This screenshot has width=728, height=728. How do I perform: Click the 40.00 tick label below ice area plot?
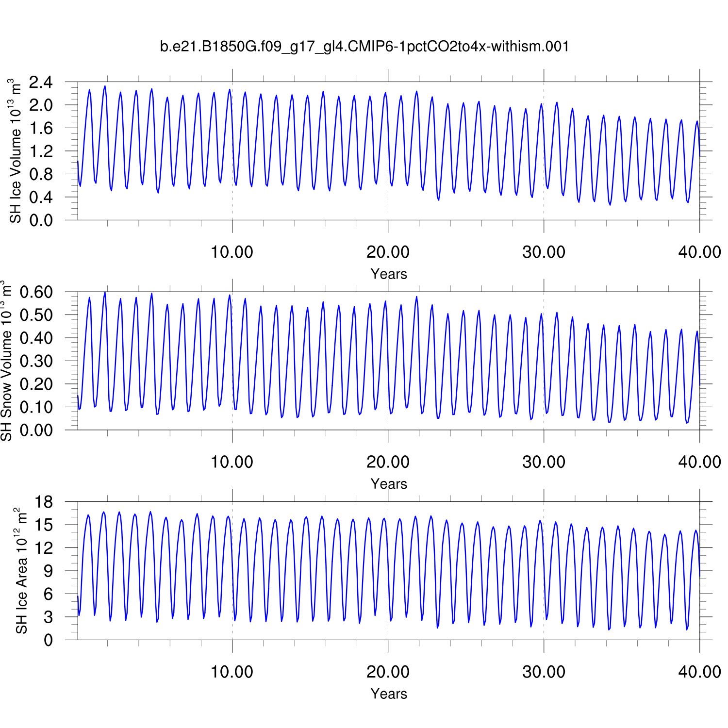point(699,672)
